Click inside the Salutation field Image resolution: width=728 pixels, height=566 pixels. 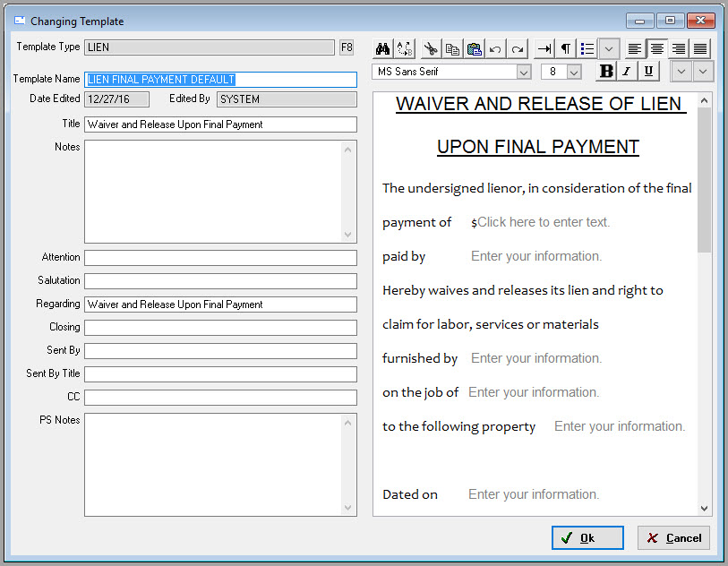click(x=219, y=280)
